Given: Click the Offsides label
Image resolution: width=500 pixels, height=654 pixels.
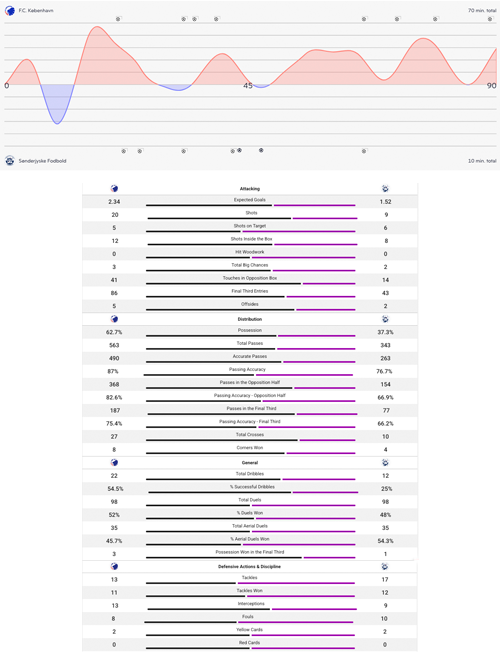Looking at the screenshot, I should pyautogui.click(x=250, y=304).
